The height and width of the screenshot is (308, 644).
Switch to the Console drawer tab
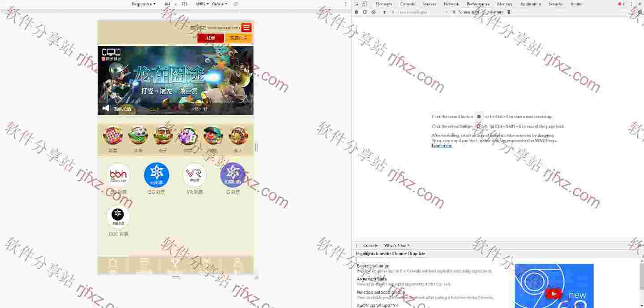(370, 245)
